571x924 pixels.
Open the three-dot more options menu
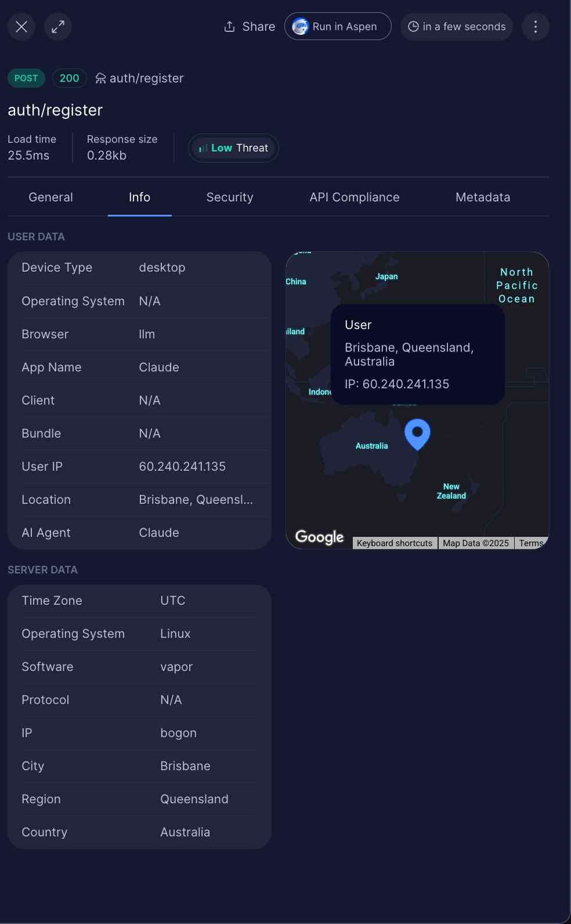coord(536,27)
